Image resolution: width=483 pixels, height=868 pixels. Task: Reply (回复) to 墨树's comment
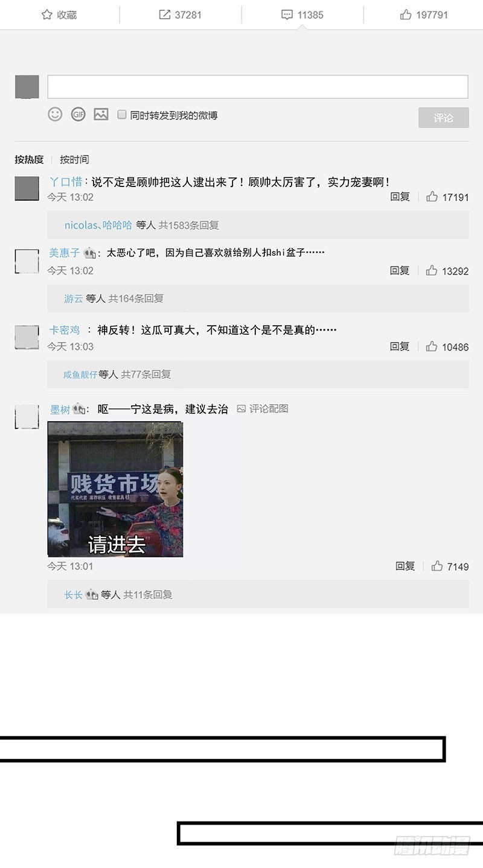(405, 566)
